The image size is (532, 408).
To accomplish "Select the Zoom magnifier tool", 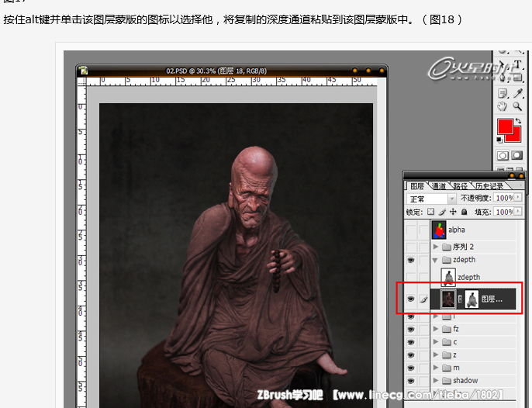I will [x=517, y=106].
